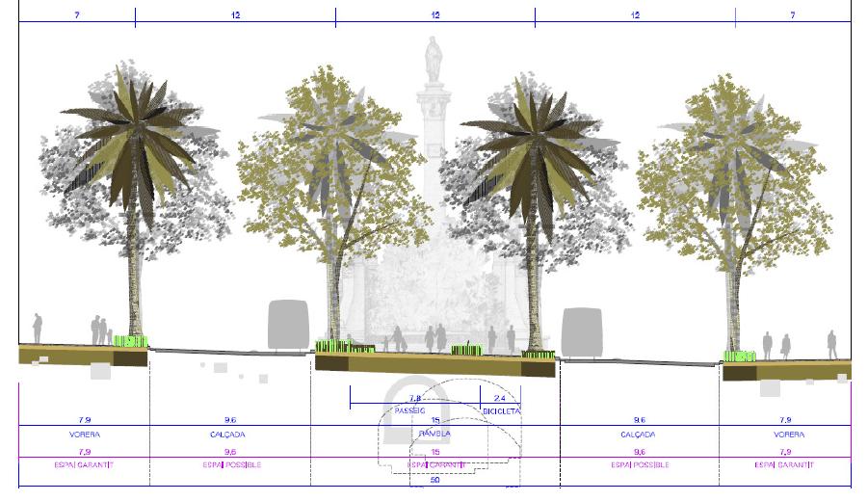
Task: Select the left ESPAI GARANTIT purple label
Action: coord(83,464)
